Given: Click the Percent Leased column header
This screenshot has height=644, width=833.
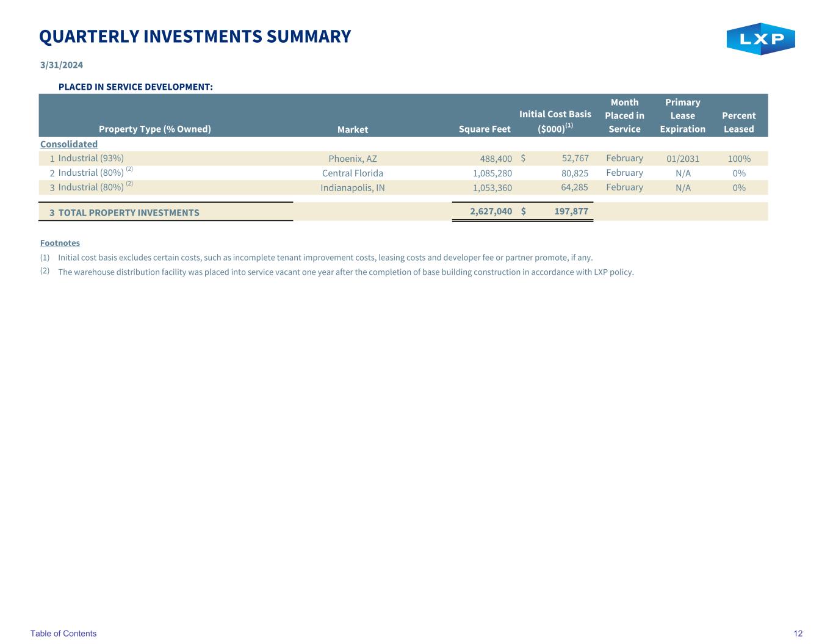Looking at the screenshot, I should click(x=738, y=122).
